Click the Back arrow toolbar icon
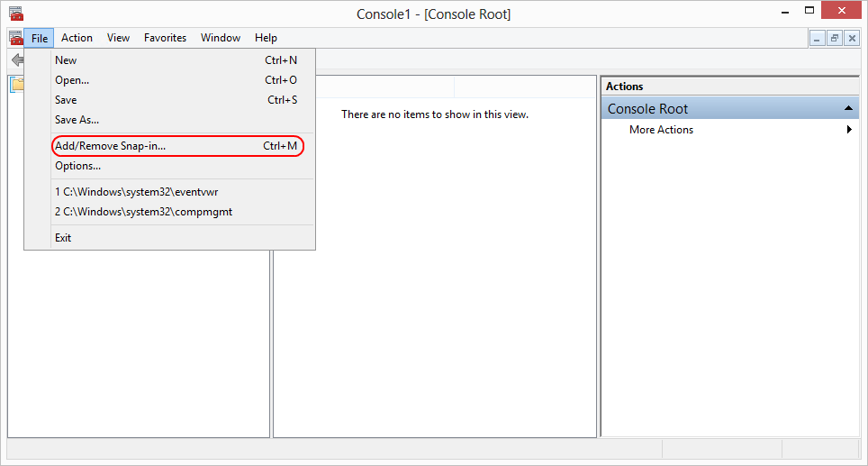The height and width of the screenshot is (466, 868). coord(16,59)
